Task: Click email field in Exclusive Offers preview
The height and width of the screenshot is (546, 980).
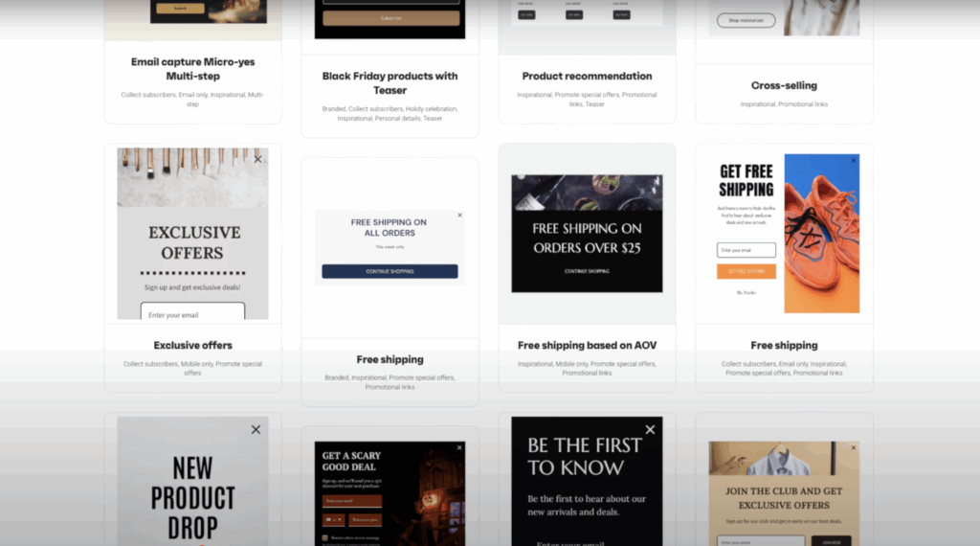Action: (192, 311)
